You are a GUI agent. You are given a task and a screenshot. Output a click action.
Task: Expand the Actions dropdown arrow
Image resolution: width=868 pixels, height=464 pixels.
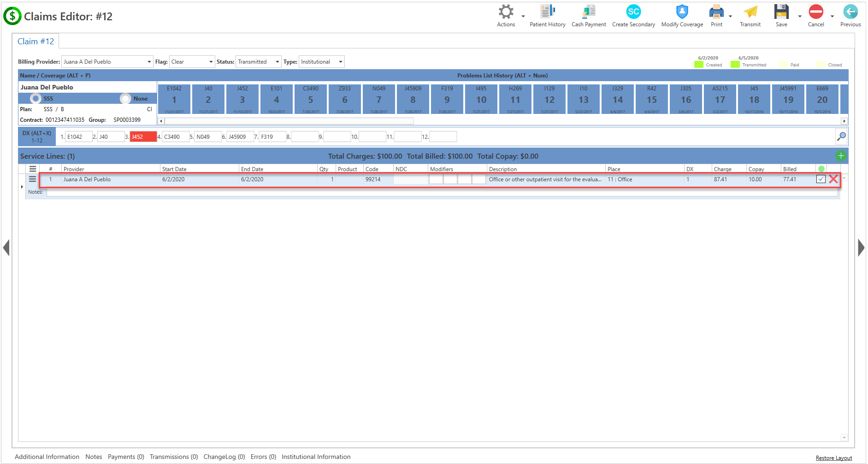coord(523,16)
